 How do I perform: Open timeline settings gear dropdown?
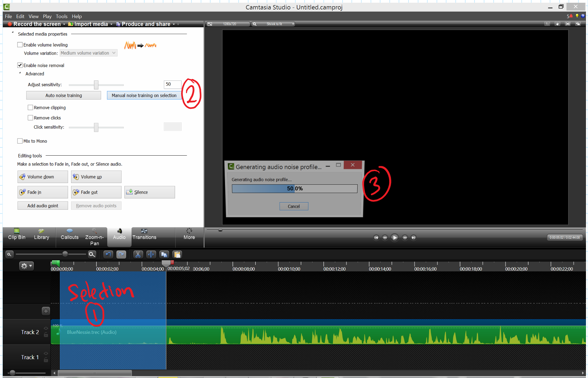point(26,266)
